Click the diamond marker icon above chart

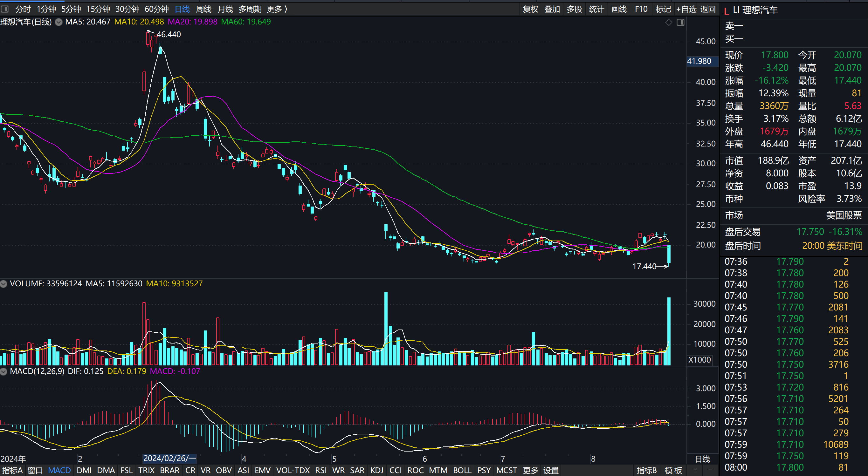(x=669, y=22)
